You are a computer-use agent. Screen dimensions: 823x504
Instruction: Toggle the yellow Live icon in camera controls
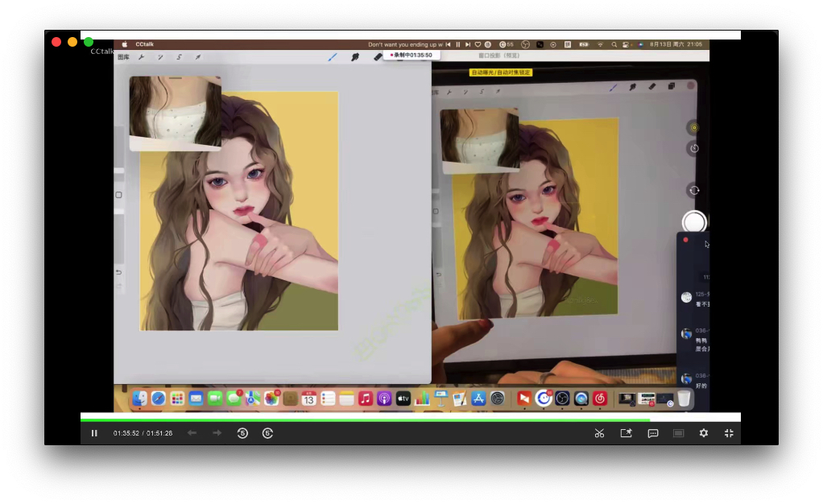tap(694, 127)
